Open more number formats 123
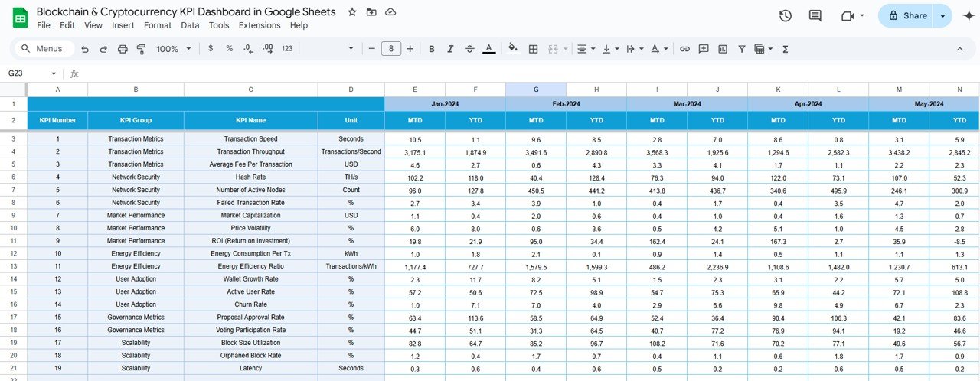Screen dimensions: 980x381 coord(287,49)
